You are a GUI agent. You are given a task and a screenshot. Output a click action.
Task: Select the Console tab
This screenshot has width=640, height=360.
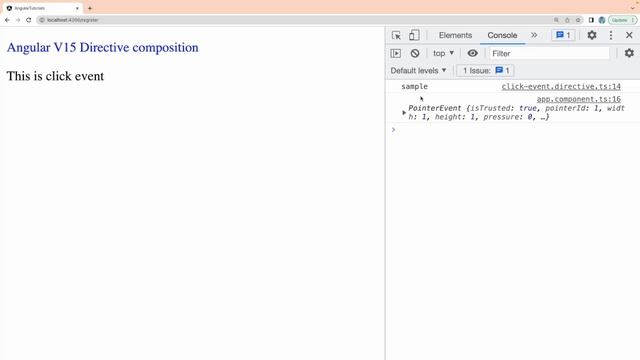[502, 36]
